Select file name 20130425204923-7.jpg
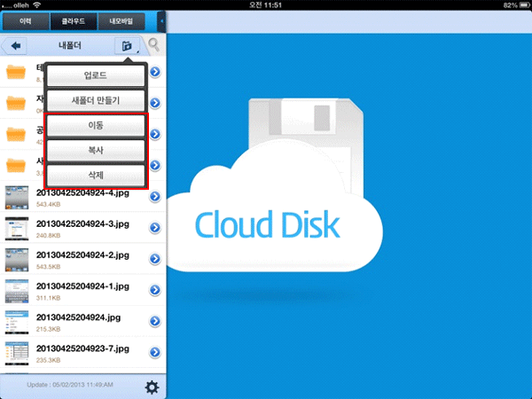 [x=82, y=348]
